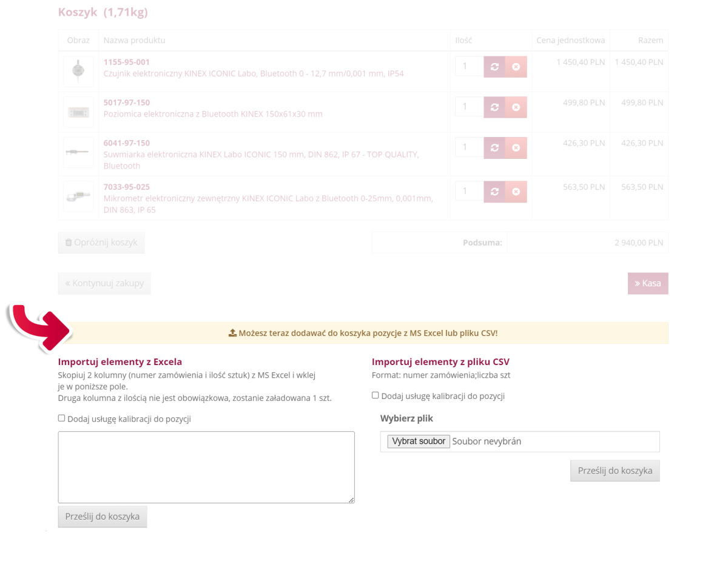
Task: Refresh quantity for product 1155-95-001
Action: tap(494, 67)
